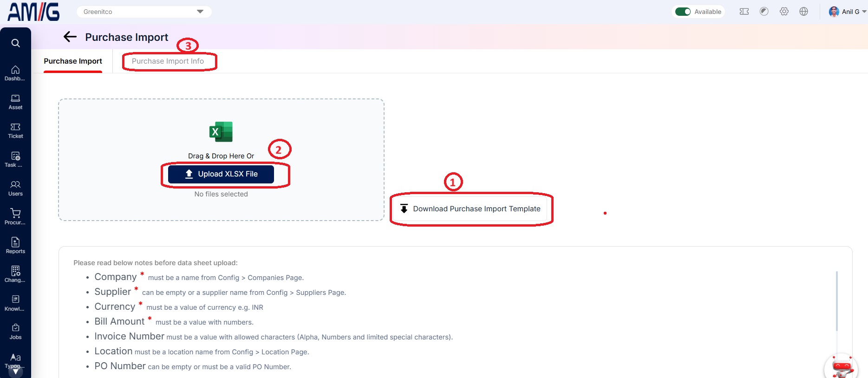Click Download Purchase Import Template button

pos(470,209)
